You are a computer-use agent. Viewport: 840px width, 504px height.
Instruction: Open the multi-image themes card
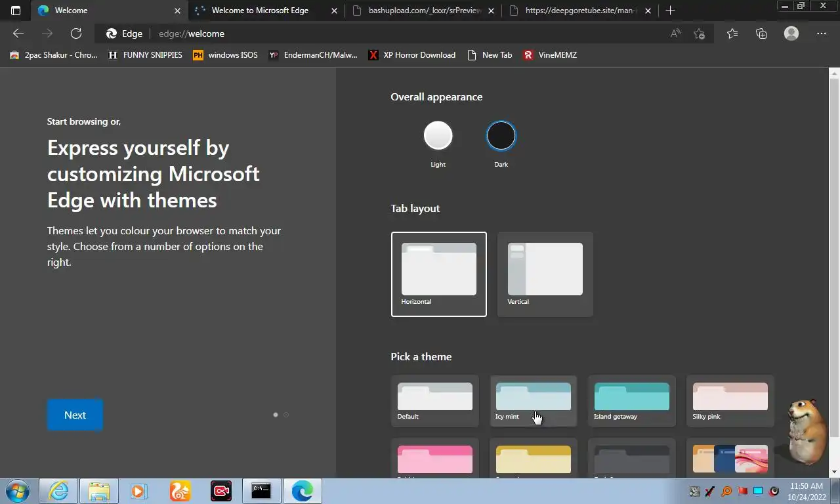point(730,459)
